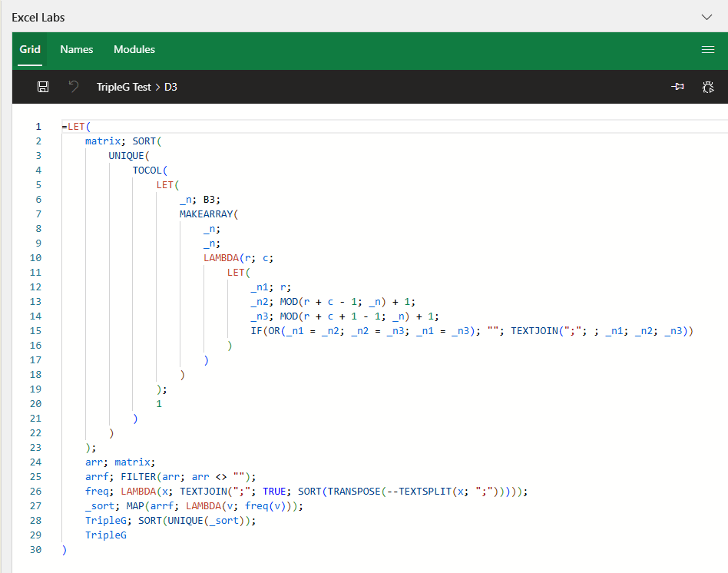The image size is (728, 573).
Task: Switch to the Names tab
Action: (76, 49)
